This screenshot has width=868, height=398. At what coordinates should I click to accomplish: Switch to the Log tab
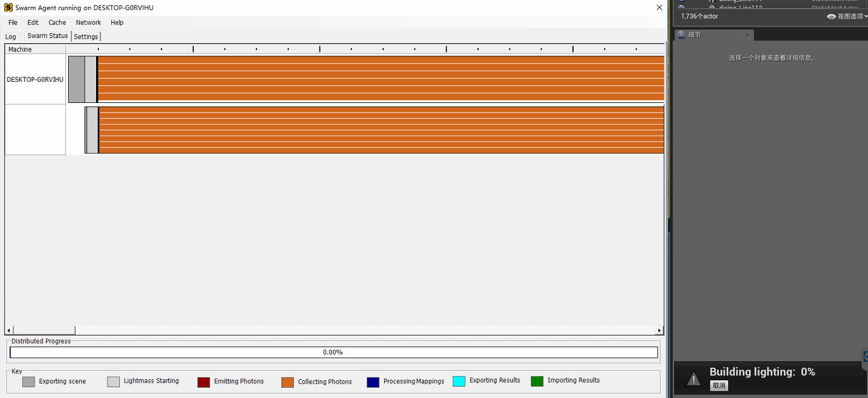10,36
